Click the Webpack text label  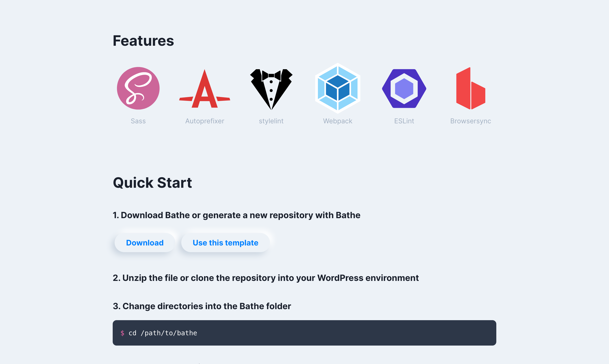338,121
